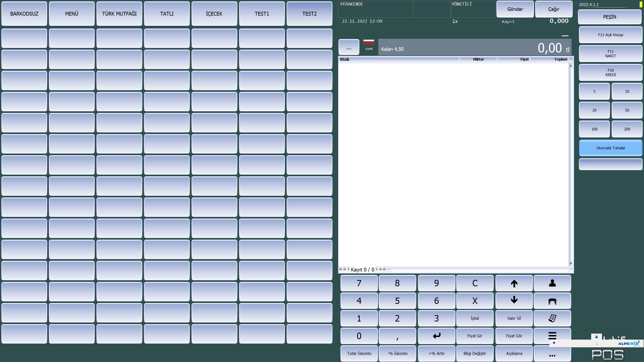Go to last record in navigator
Screen dimensions: 644x362
(x=384, y=269)
